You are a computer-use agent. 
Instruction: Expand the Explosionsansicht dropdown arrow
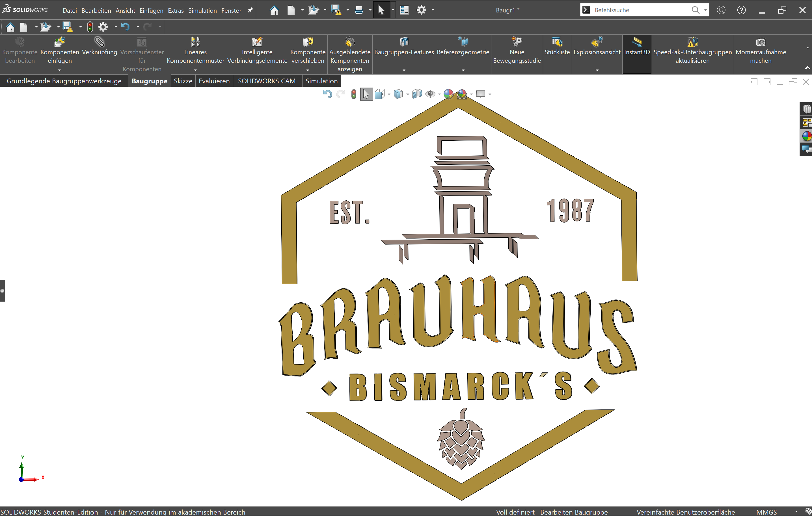point(597,70)
